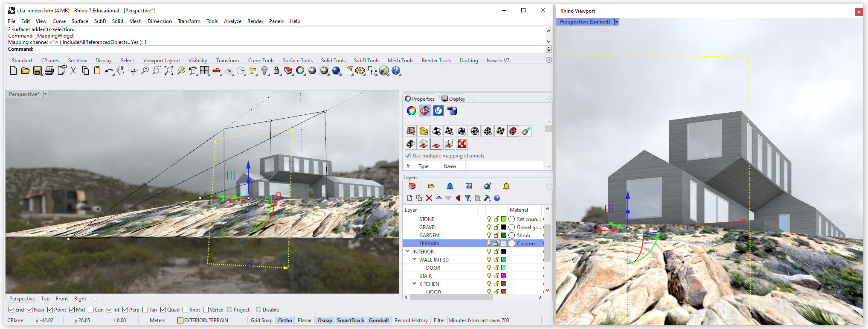Select the Pan (hand) tool
This screenshot has height=329, width=868.
coord(121,71)
